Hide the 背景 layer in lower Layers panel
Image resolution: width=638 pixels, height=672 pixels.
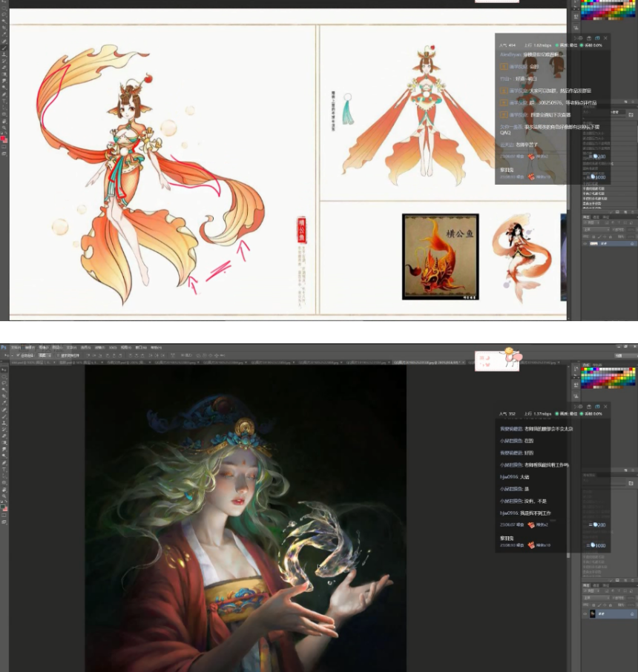[x=585, y=613]
